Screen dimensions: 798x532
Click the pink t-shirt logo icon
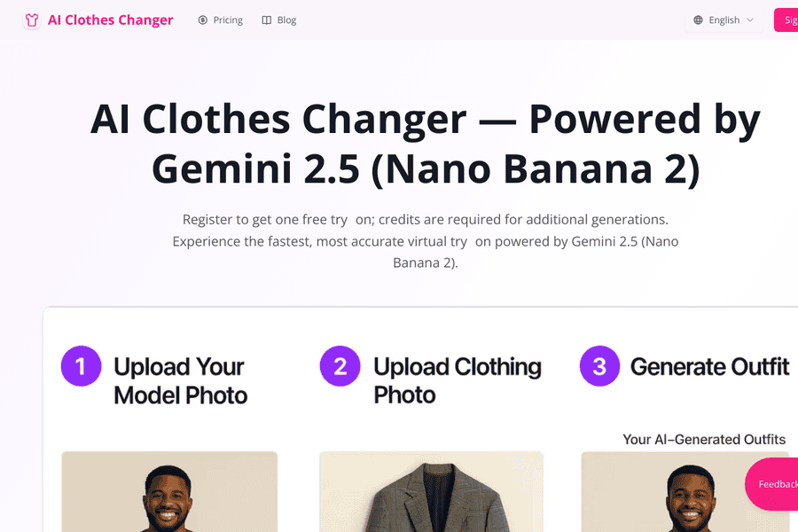(32, 20)
